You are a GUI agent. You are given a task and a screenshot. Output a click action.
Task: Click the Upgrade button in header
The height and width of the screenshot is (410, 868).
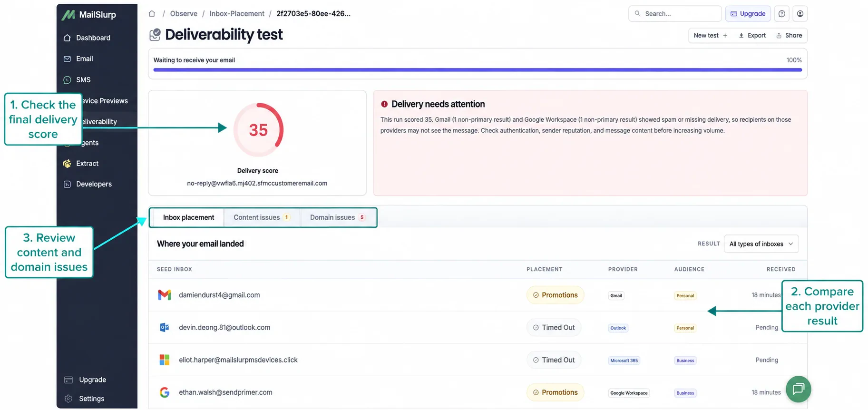748,14
